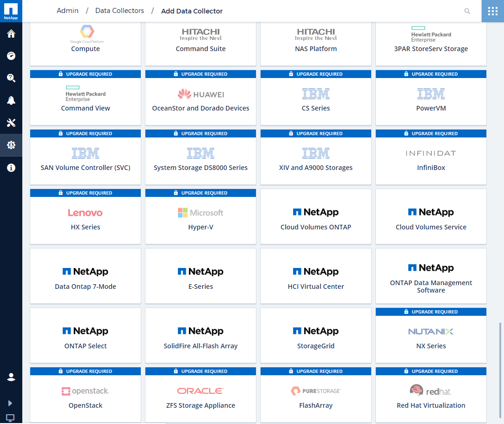Open Queries with the magnifier sidebar icon

point(11,78)
